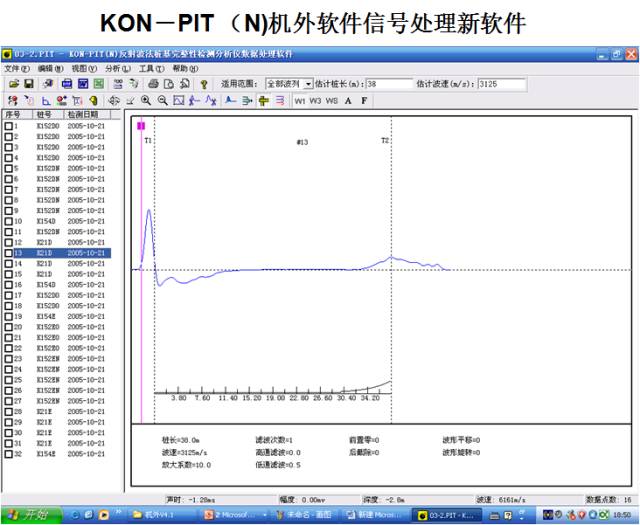
Task: Tick the checkbox of record 32
Action: 8,454
